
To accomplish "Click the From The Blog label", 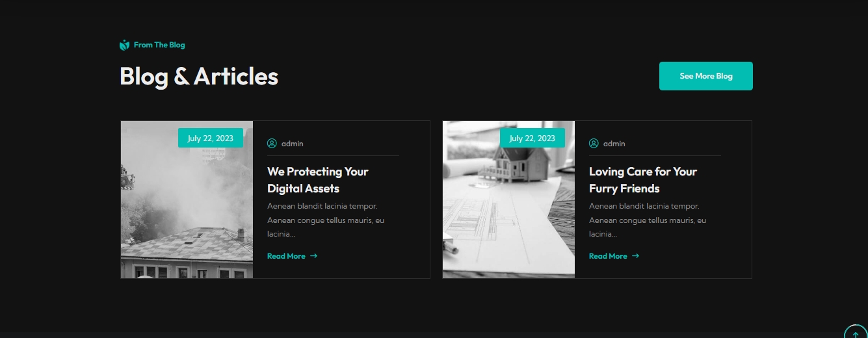I will [x=159, y=45].
